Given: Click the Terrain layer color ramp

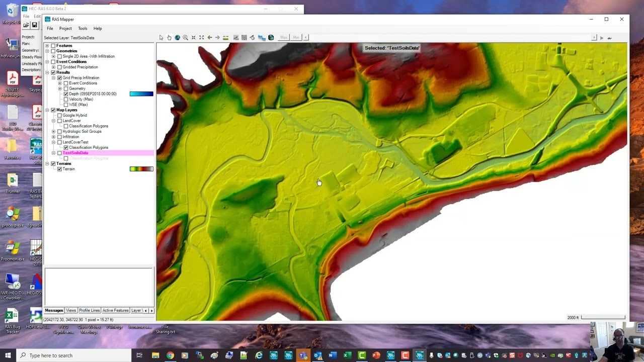Looking at the screenshot, I should (x=141, y=169).
